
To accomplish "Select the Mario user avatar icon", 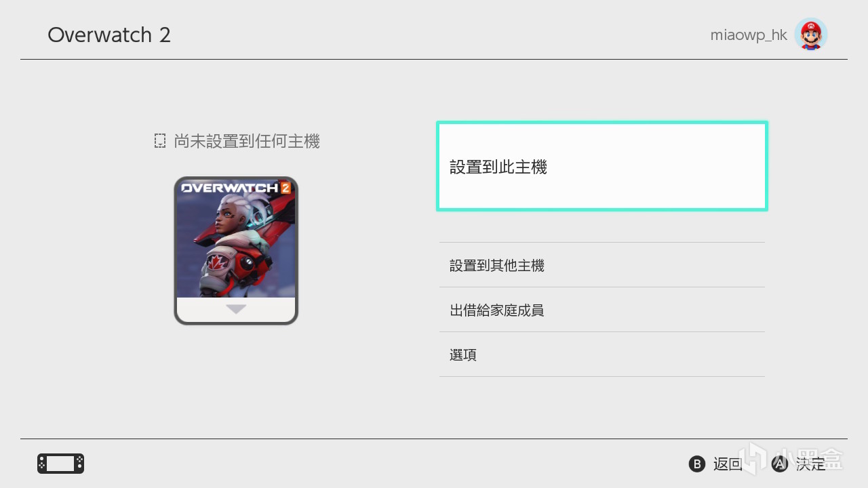I will pos(811,35).
